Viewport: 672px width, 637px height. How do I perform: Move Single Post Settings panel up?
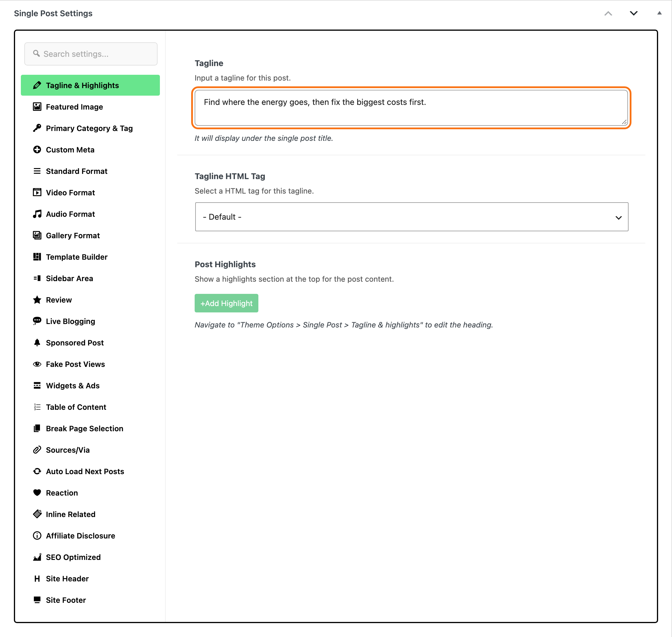[608, 13]
